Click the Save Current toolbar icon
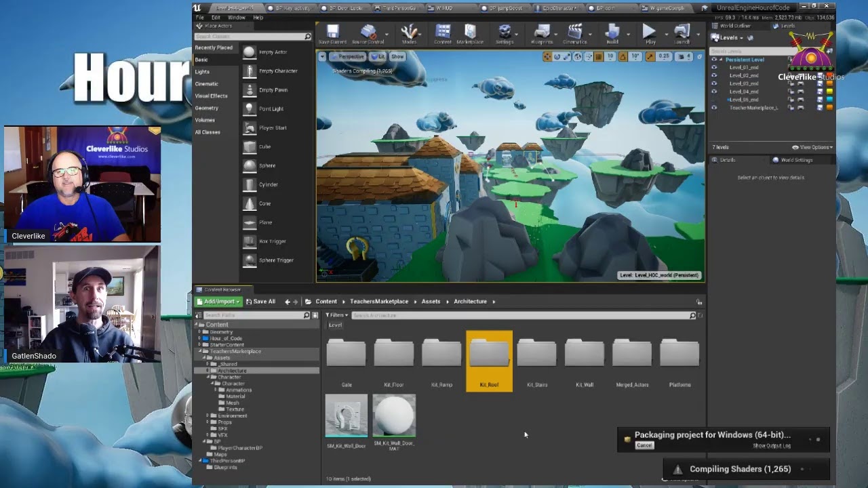 tap(332, 32)
